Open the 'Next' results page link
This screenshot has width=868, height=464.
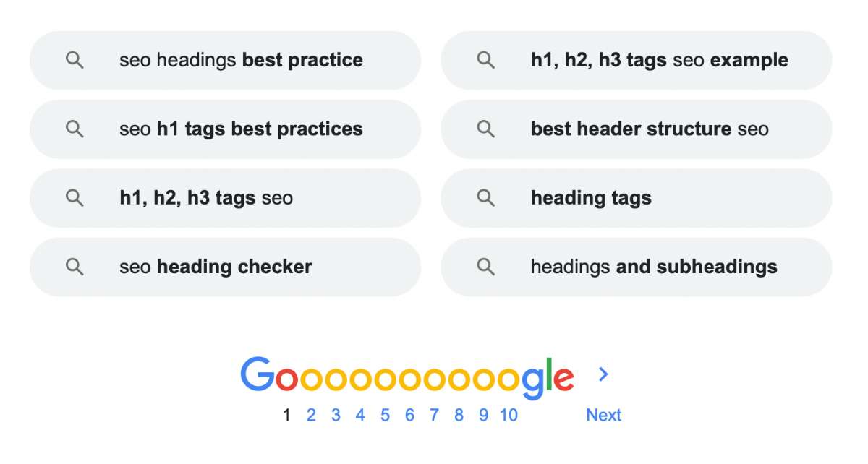coord(604,415)
